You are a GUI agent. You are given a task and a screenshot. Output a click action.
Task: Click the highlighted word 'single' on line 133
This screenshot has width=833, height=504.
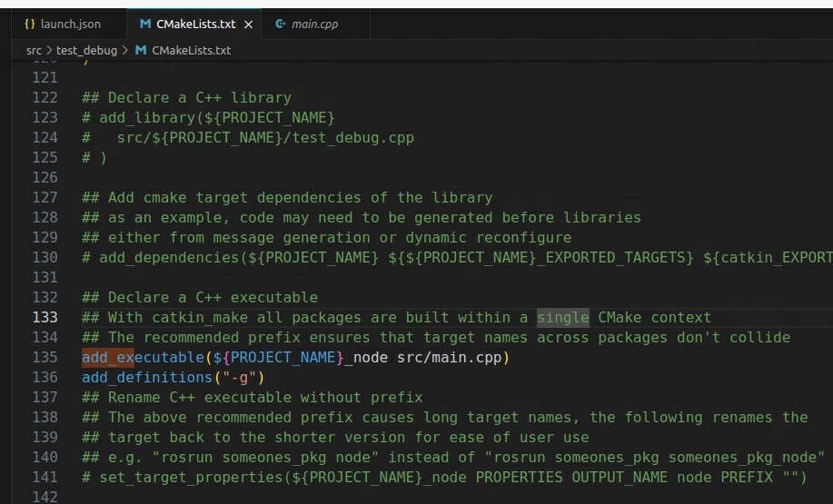pos(562,318)
